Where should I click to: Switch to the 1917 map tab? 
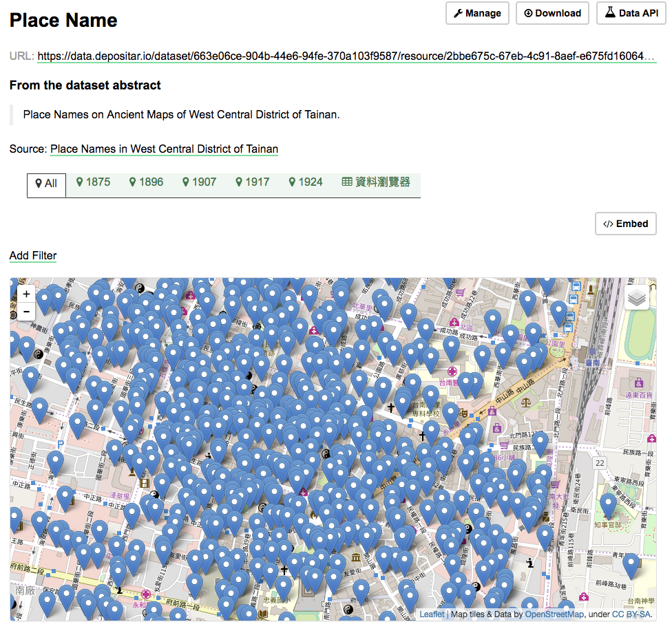(x=253, y=182)
